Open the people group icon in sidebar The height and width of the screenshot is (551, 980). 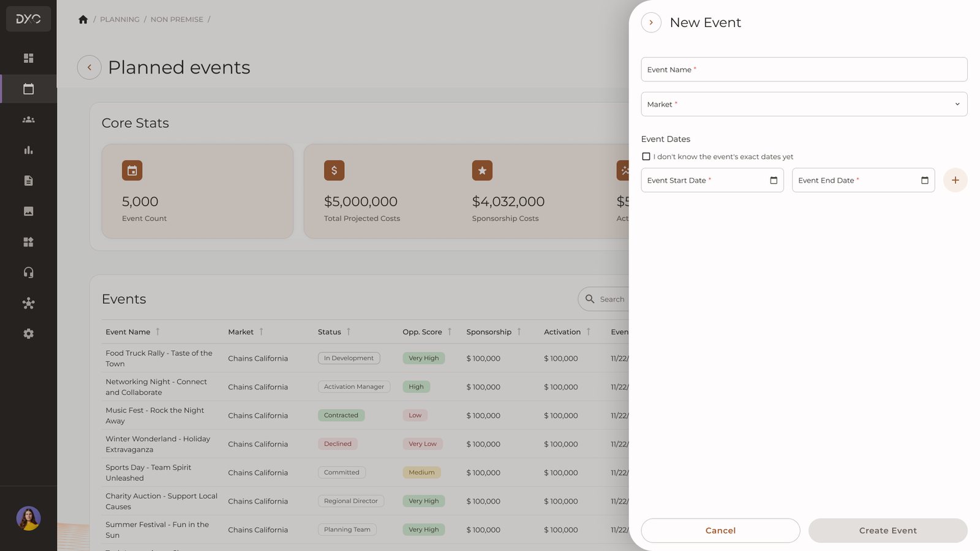[28, 119]
